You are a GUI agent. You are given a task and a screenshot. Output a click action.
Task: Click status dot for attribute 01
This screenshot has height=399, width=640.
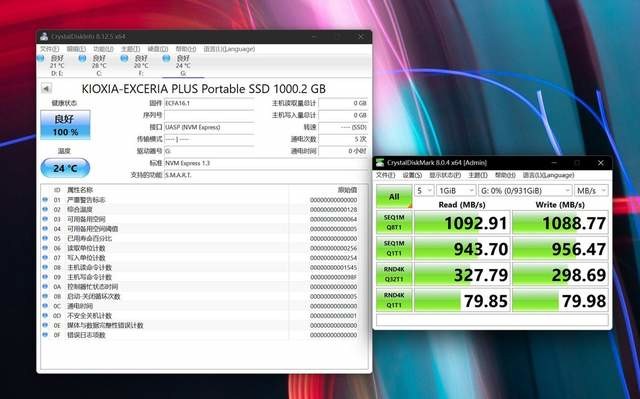[45, 200]
